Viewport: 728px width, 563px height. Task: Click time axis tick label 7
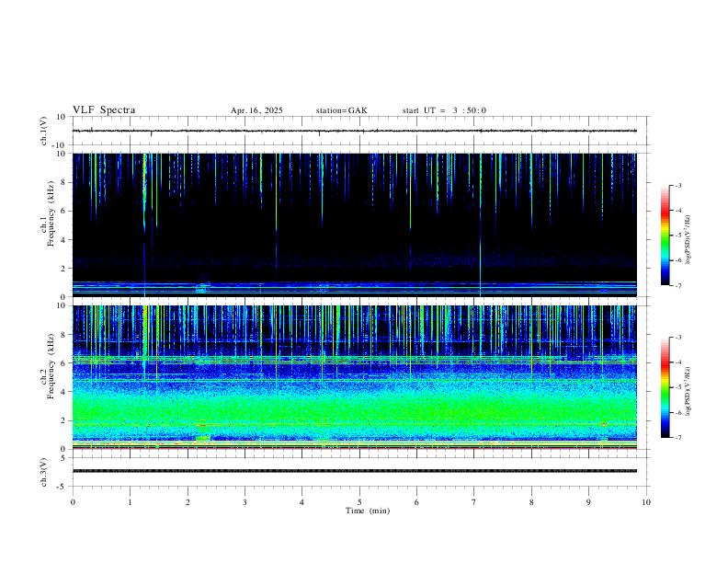point(474,502)
